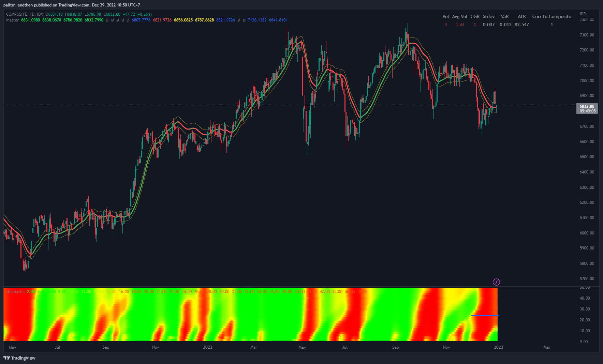
Task: Click the 7300.00 price axis label
Action: 587,35
